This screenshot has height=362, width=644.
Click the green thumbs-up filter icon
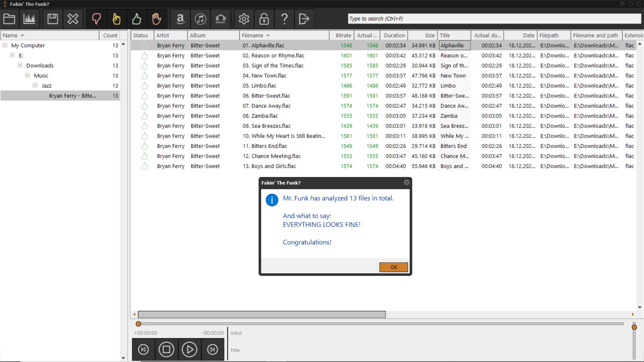click(x=137, y=19)
